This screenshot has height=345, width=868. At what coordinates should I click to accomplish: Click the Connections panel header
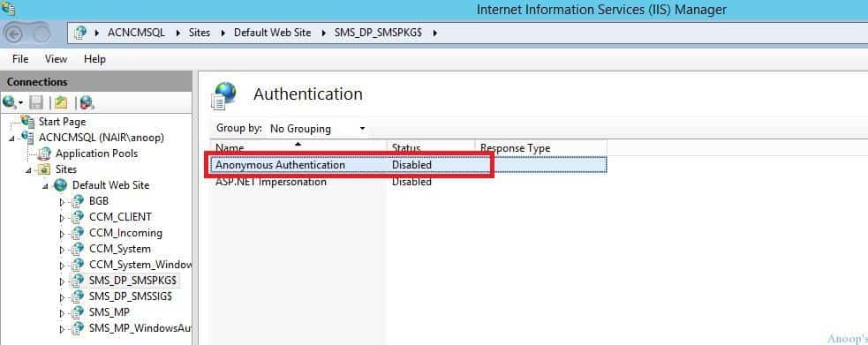pos(95,82)
